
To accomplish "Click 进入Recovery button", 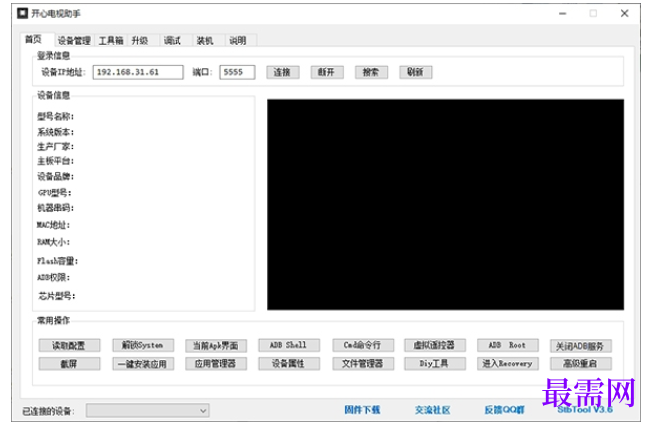I will tap(508, 364).
